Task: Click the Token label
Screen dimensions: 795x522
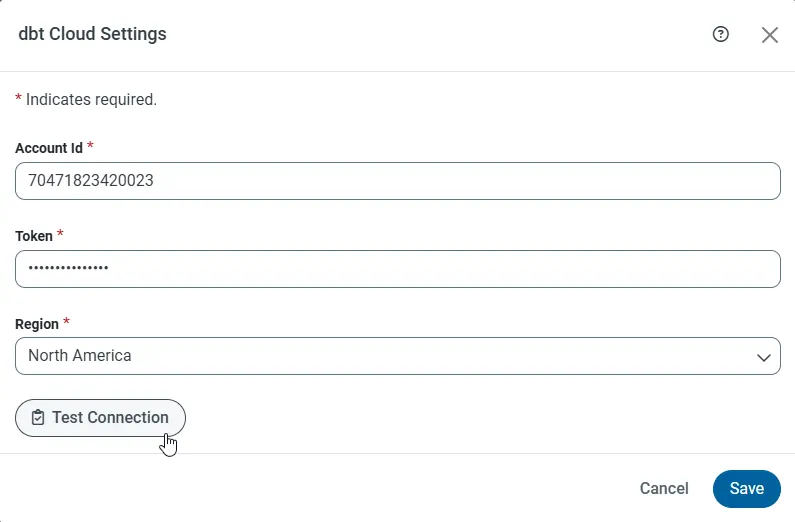Action: coord(34,236)
